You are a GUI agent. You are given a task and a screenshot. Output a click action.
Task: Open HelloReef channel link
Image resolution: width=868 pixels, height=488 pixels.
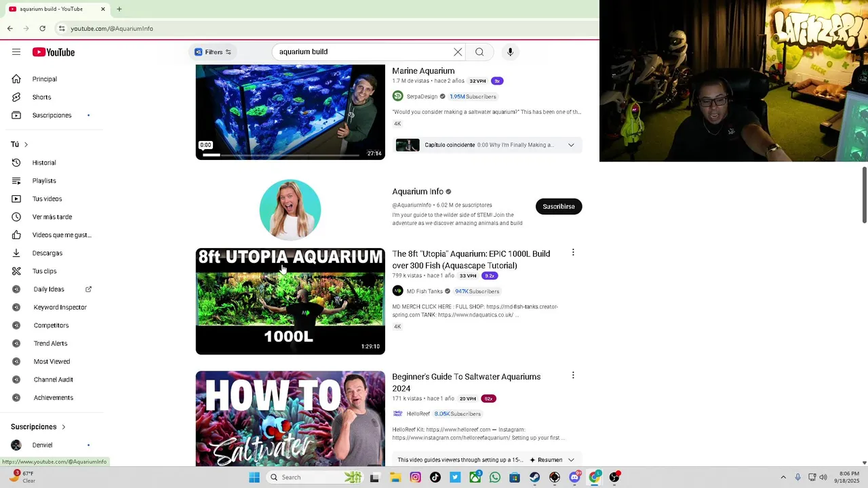coord(418,414)
